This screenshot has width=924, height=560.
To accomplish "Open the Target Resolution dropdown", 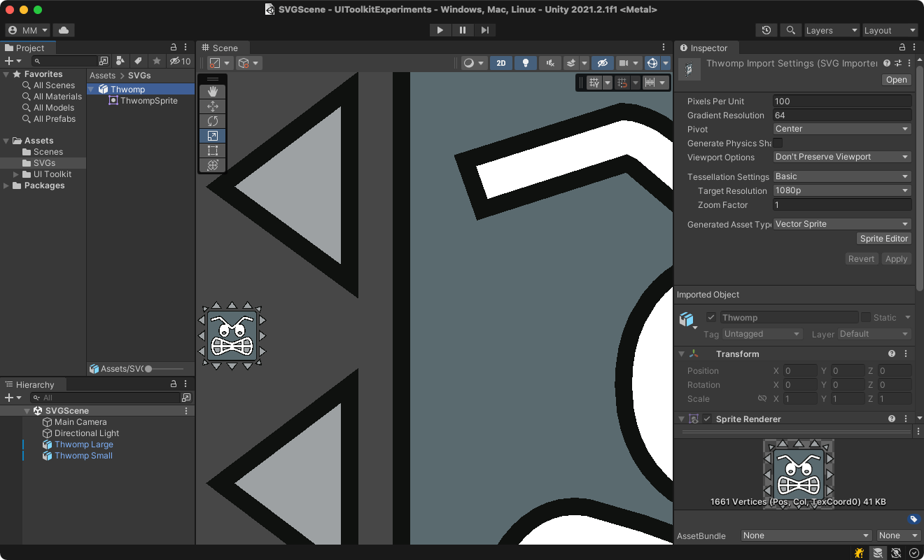I will point(842,190).
